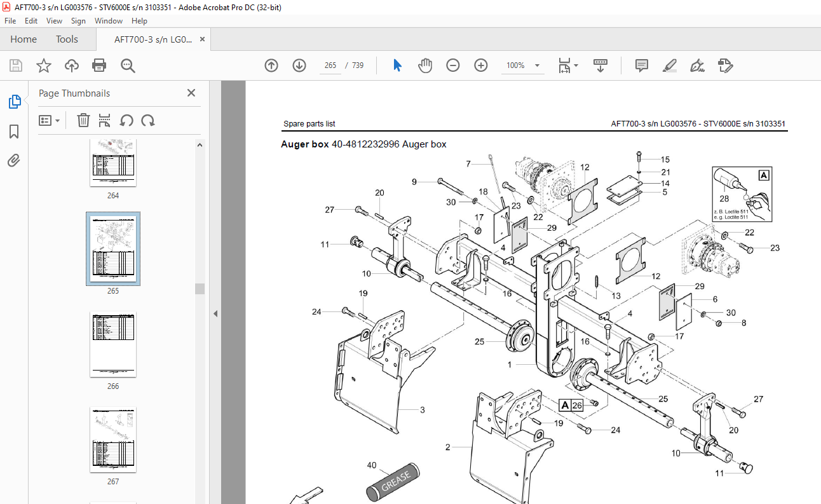Rotate page clockwise in thumbnails panel

pos(148,120)
